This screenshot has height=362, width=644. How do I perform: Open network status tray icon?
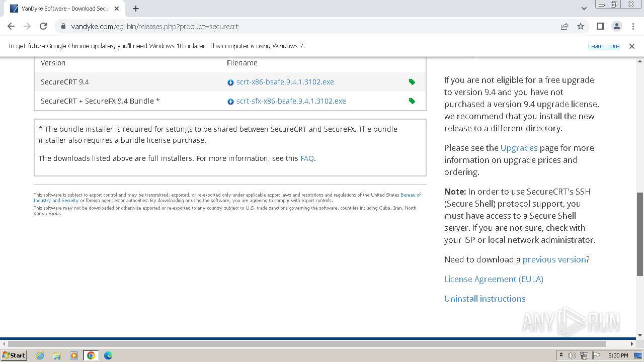584,355
